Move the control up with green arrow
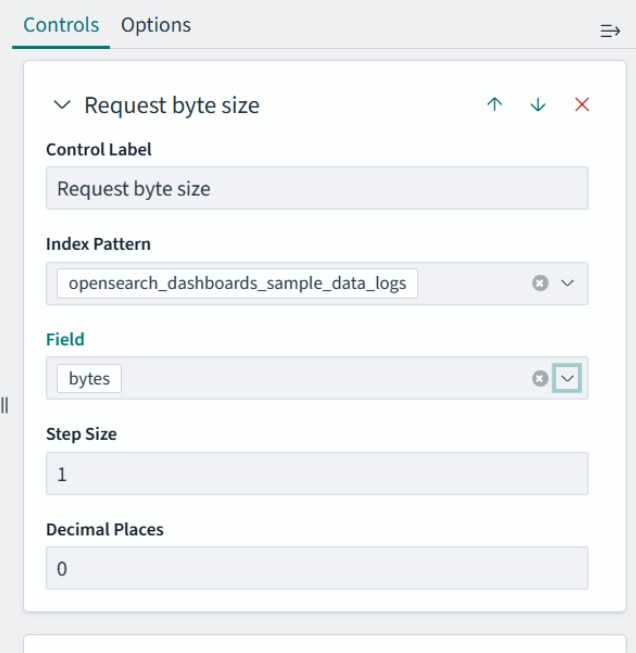 (x=494, y=105)
